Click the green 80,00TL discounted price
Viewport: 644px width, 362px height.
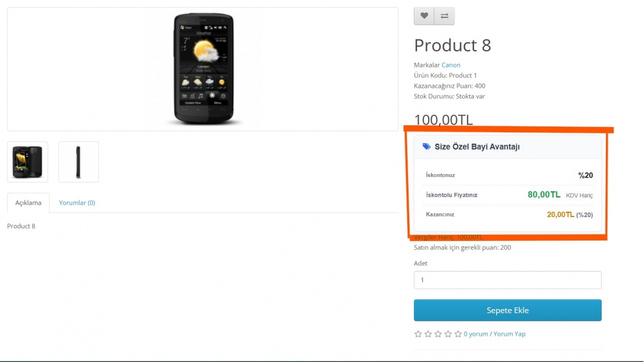pos(544,194)
